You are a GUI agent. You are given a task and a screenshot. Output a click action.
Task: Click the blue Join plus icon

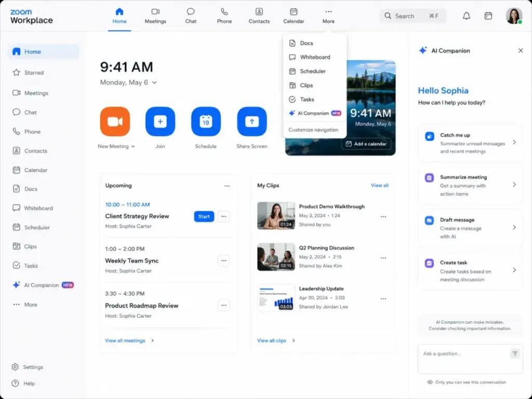160,122
